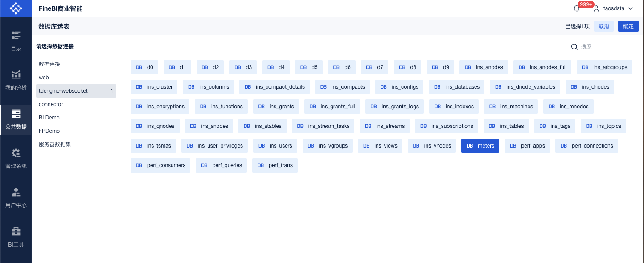644x263 pixels.
Task: Open 公共数据 sidebar icon
Action: point(16,114)
